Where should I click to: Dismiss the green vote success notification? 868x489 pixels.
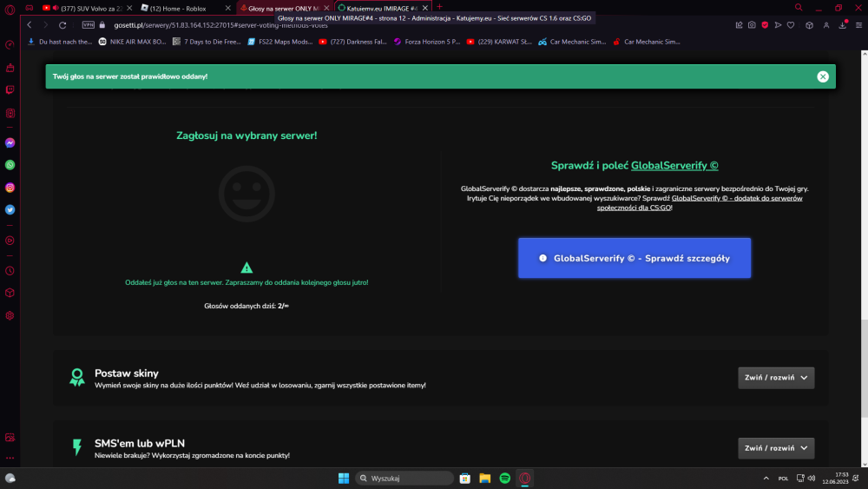click(823, 76)
